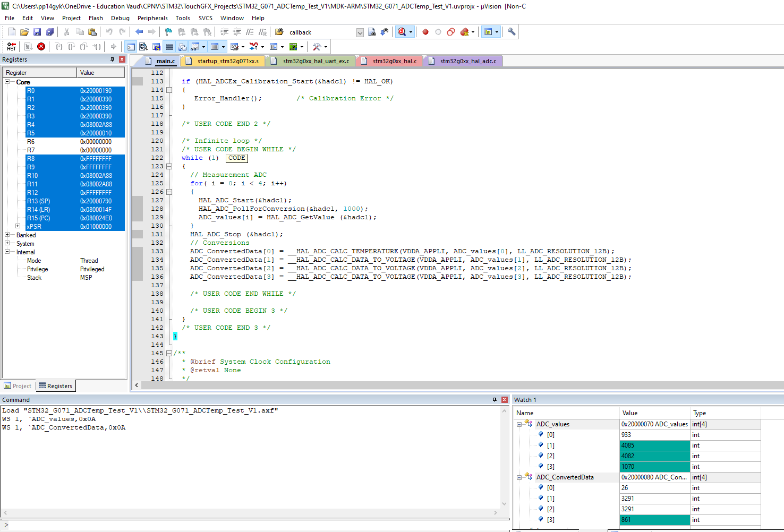
Task: Open the Configure Target Options wrench icon
Action: click(511, 32)
